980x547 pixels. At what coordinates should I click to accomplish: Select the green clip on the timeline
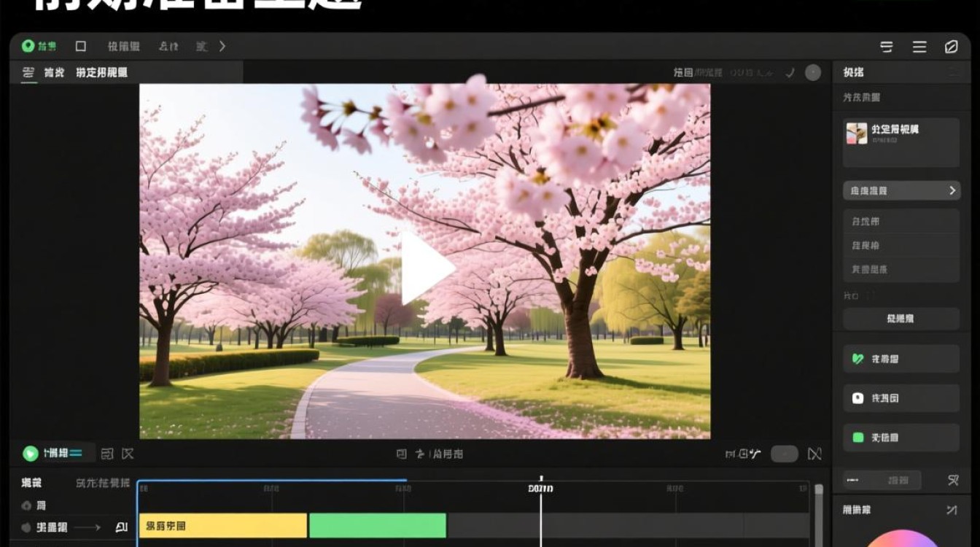[378, 525]
